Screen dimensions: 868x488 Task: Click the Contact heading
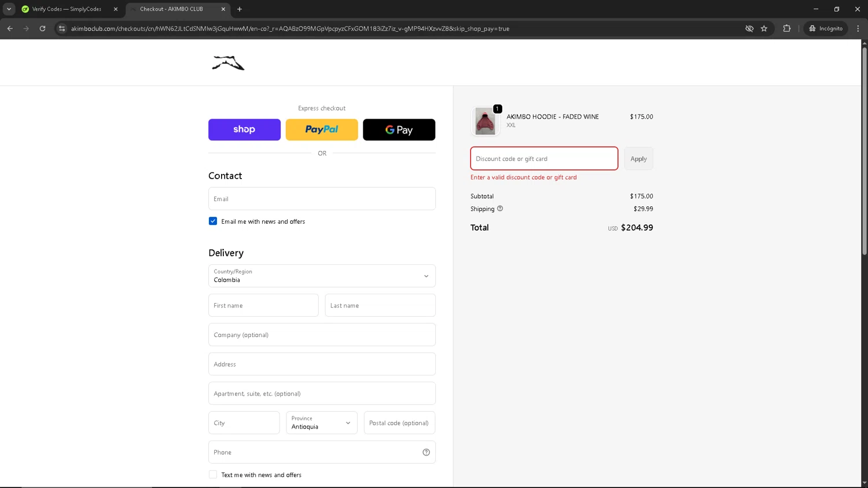[225, 176]
